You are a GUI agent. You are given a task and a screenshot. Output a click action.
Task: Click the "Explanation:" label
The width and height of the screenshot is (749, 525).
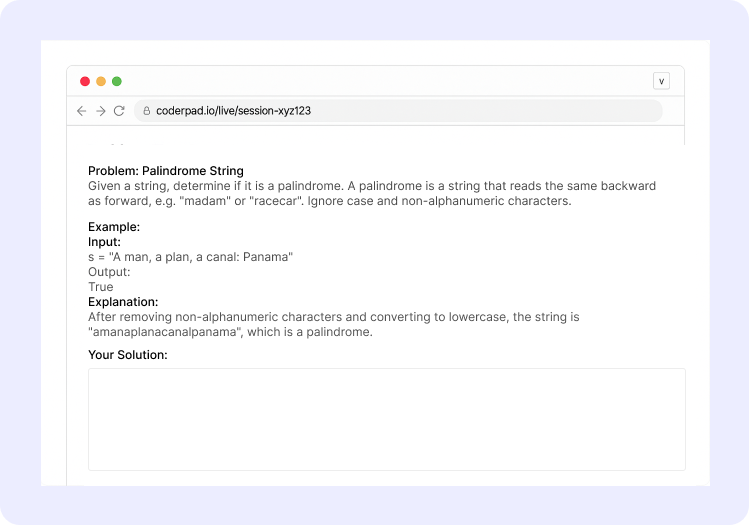point(123,302)
